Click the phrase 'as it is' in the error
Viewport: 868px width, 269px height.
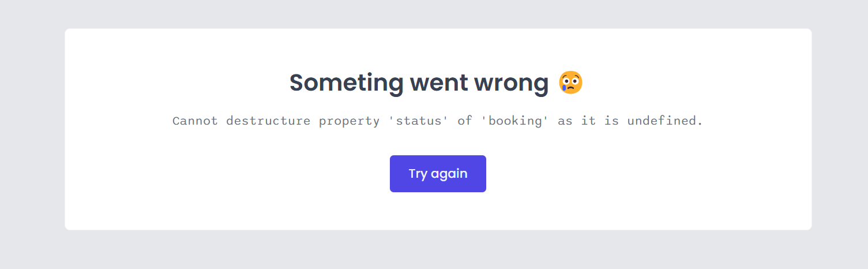[x=589, y=121]
